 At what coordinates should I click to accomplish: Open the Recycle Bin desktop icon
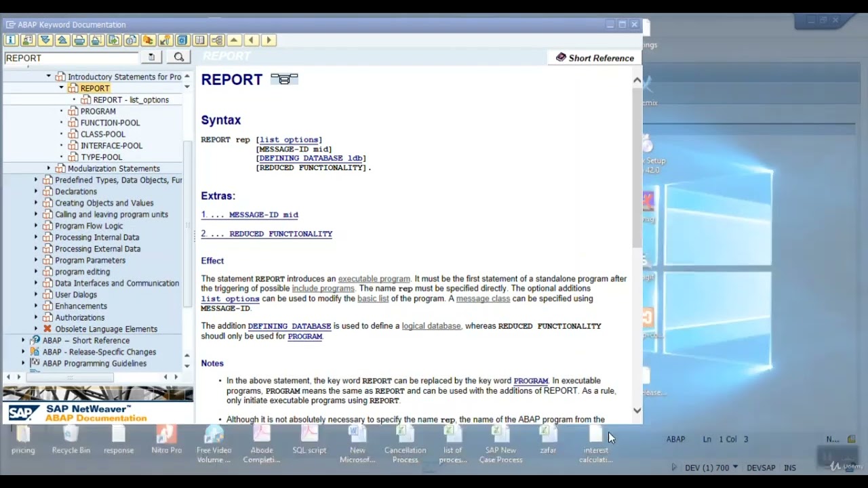coord(71,439)
